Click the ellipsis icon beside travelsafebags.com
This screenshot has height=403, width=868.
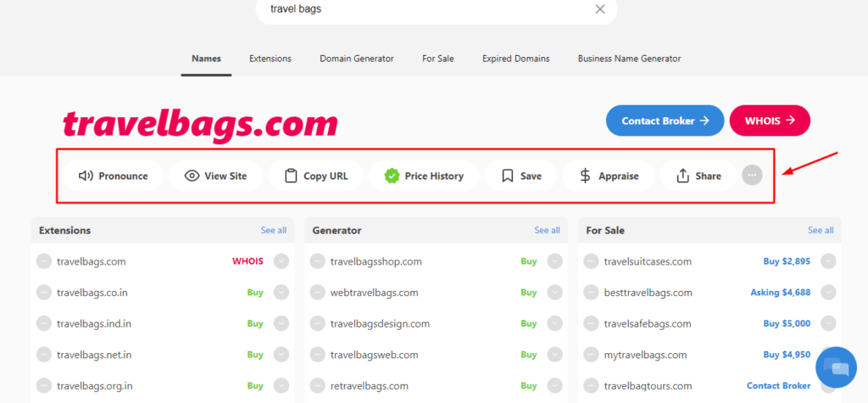tap(591, 323)
